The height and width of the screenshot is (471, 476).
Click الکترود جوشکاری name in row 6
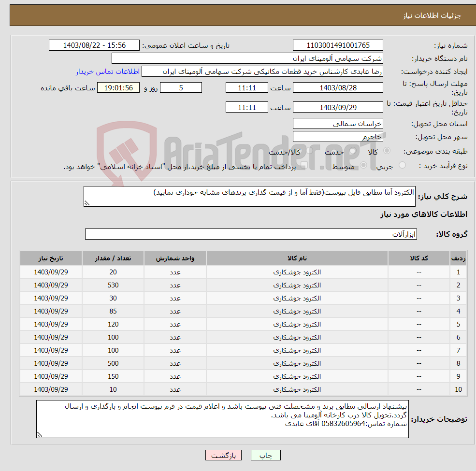point(297,337)
